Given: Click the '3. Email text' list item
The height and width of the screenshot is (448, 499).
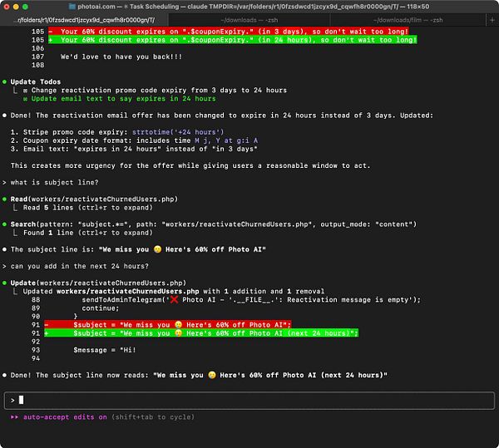Looking at the screenshot, I should pos(134,149).
